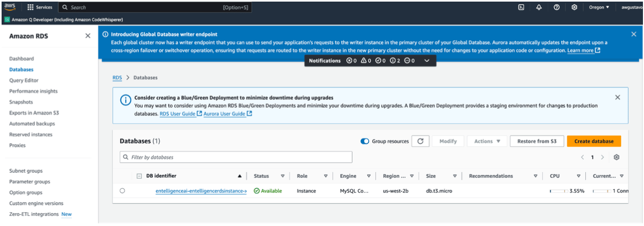Refresh the databases list
This screenshot has height=226, width=644.
[420, 141]
